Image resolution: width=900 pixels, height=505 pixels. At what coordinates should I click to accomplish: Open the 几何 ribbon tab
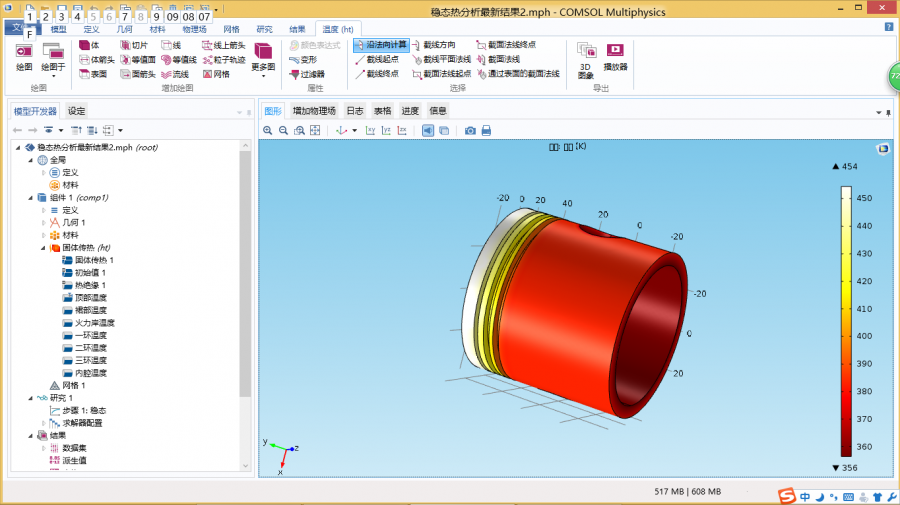coord(124,29)
